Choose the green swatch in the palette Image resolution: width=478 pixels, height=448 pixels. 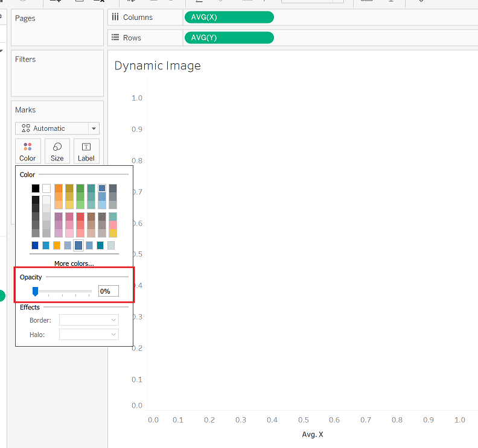coord(80,188)
